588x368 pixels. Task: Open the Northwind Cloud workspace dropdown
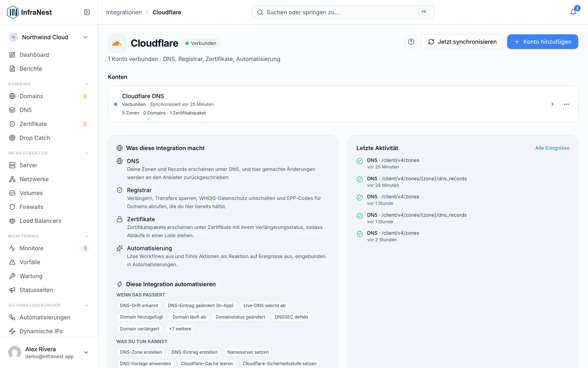(x=49, y=37)
